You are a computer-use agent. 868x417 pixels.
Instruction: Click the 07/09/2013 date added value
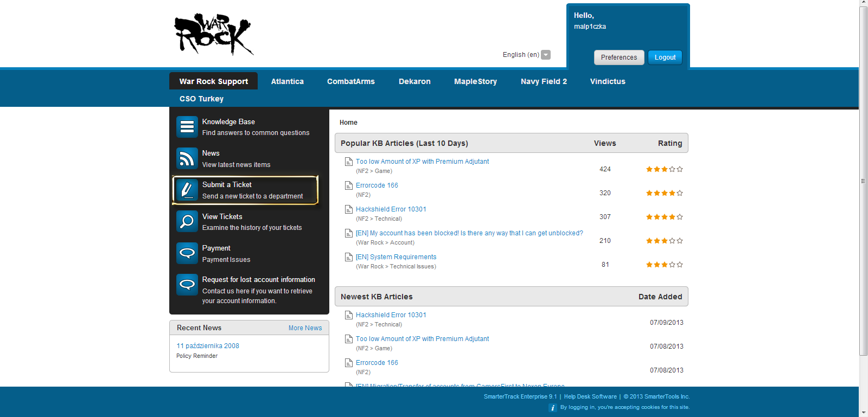(667, 323)
